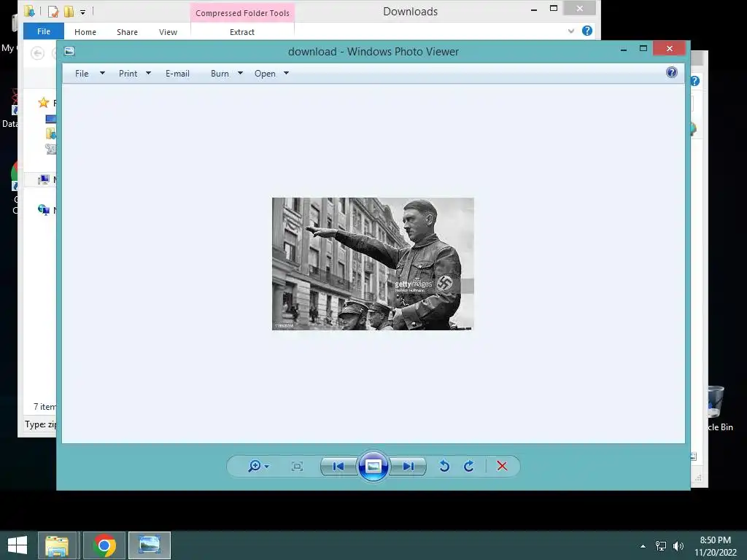Image resolution: width=747 pixels, height=560 pixels.
Task: Start the slide show
Action: (x=373, y=466)
